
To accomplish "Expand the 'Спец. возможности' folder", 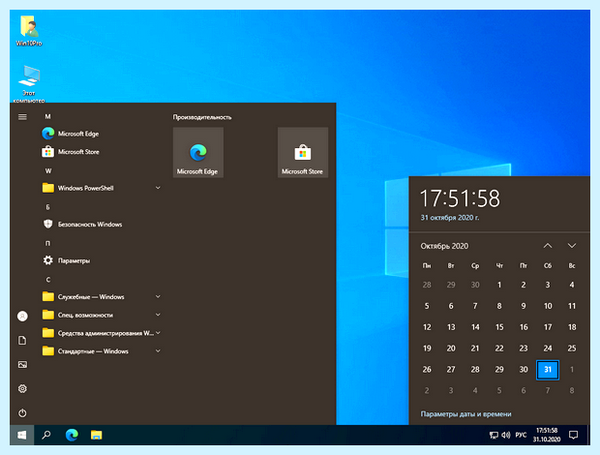I will click(x=101, y=315).
